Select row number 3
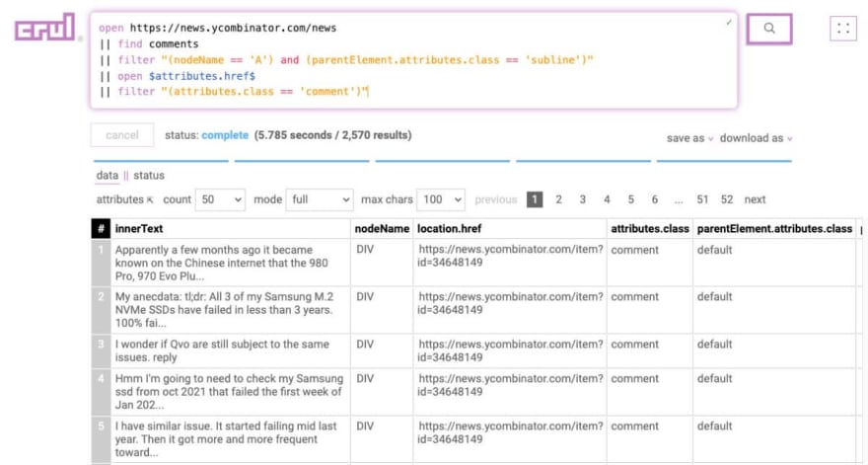 click(x=101, y=350)
